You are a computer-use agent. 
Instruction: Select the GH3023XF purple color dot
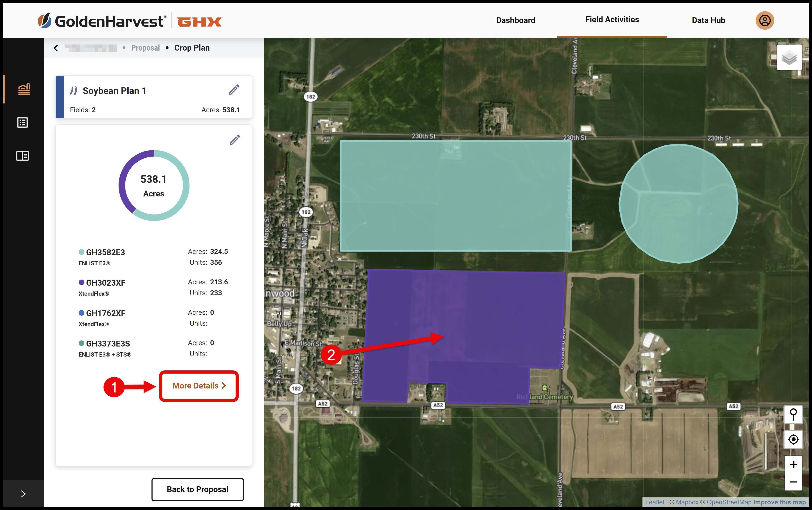click(81, 282)
